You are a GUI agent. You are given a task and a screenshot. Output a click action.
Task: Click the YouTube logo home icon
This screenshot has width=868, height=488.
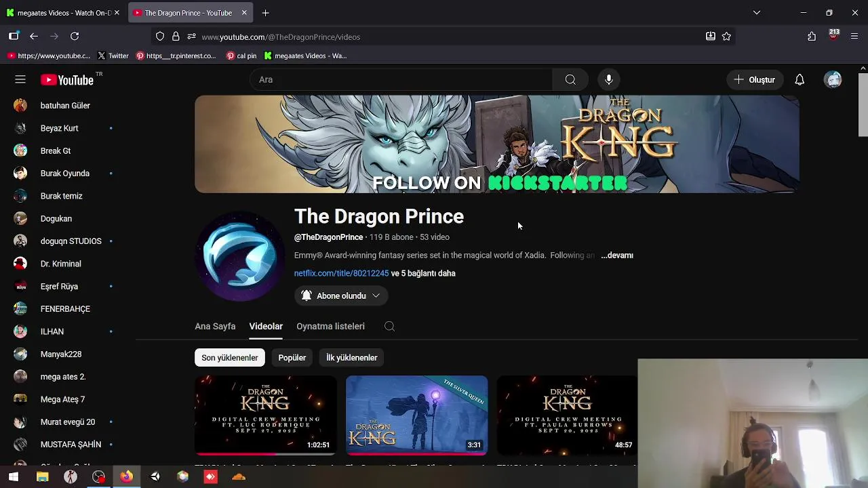point(67,80)
